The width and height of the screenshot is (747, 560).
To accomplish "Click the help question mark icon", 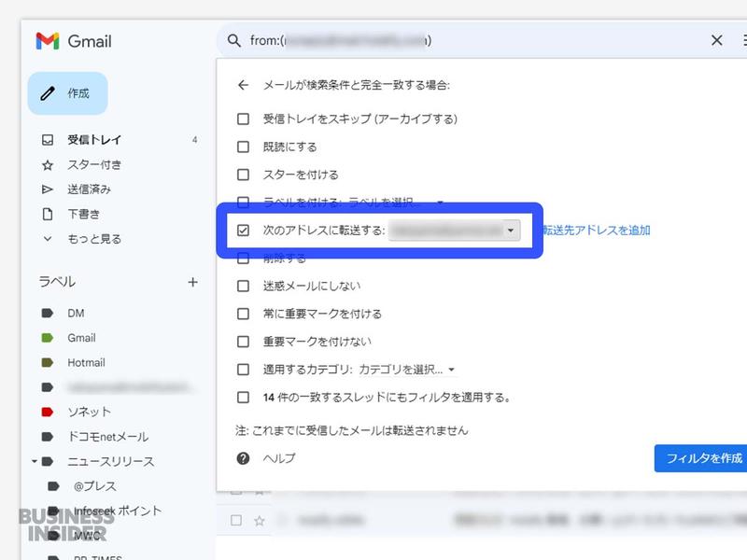I will coord(243,458).
